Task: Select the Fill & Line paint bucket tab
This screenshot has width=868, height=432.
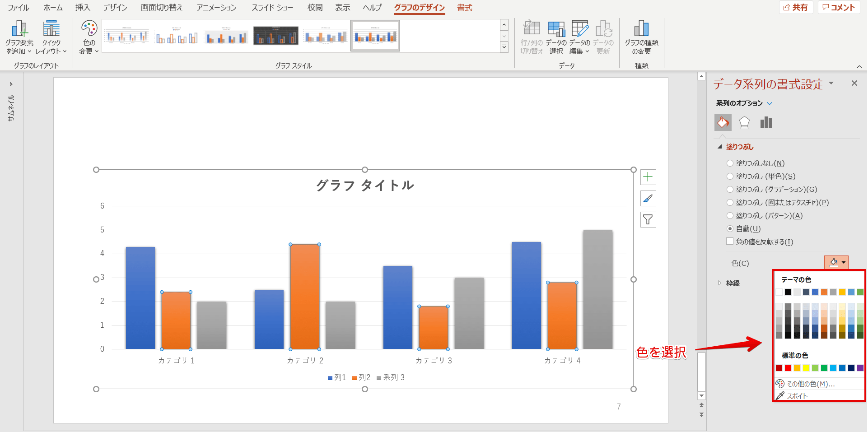Action: [723, 122]
